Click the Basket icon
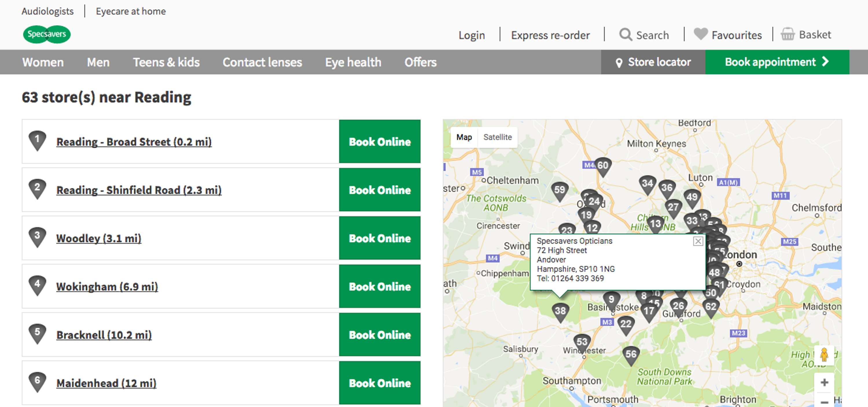Viewport: 868px width, 407px height. 788,34
